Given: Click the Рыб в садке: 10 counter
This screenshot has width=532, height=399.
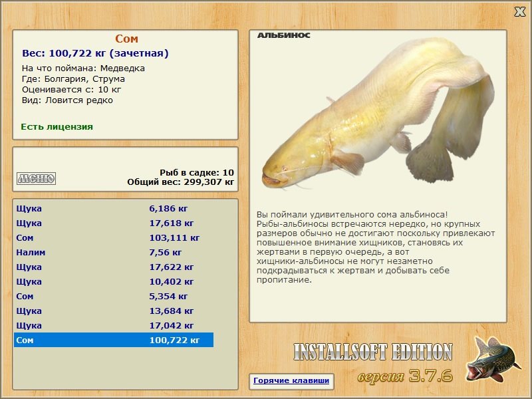Looking at the screenshot, I should click(x=197, y=172).
